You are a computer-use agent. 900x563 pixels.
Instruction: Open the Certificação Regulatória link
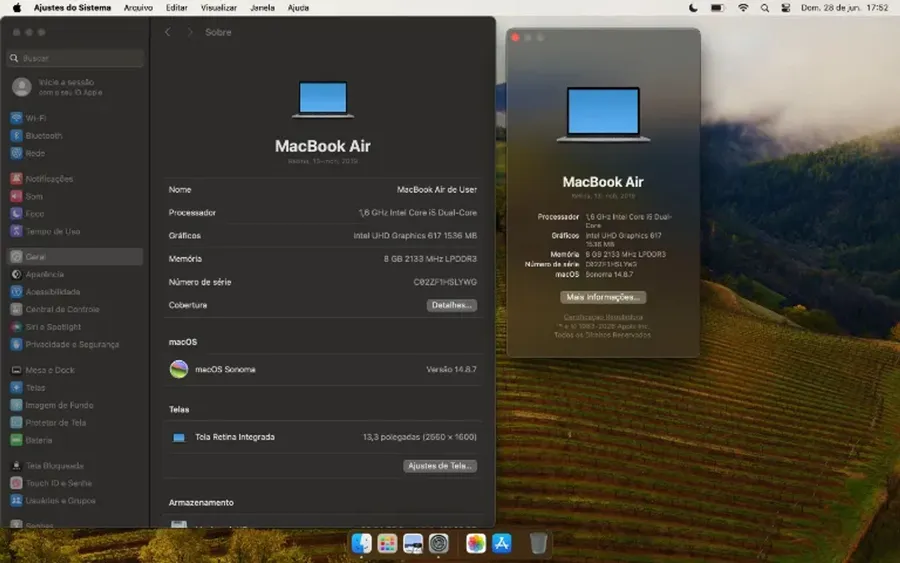[603, 317]
